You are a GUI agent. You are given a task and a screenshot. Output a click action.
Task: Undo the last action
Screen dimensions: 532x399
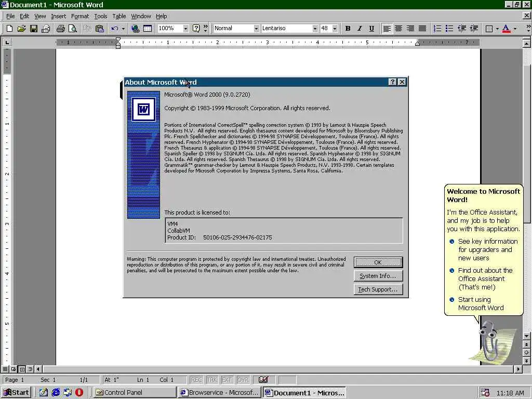tap(115, 29)
